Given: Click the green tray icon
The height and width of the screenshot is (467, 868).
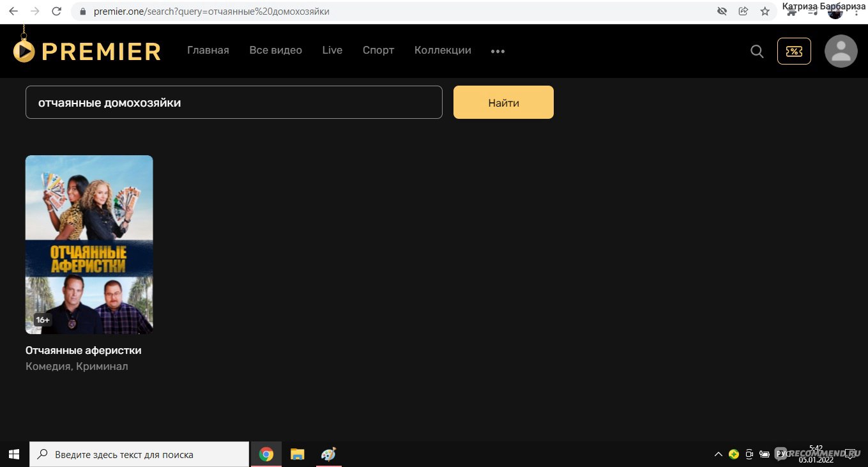Looking at the screenshot, I should (x=734, y=454).
